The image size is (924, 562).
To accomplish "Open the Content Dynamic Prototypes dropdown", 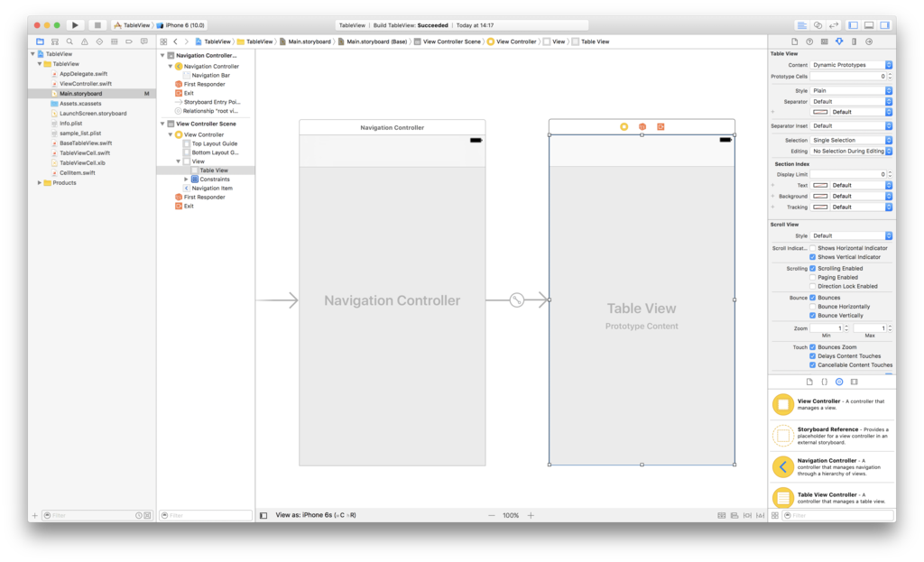I will [x=851, y=65].
